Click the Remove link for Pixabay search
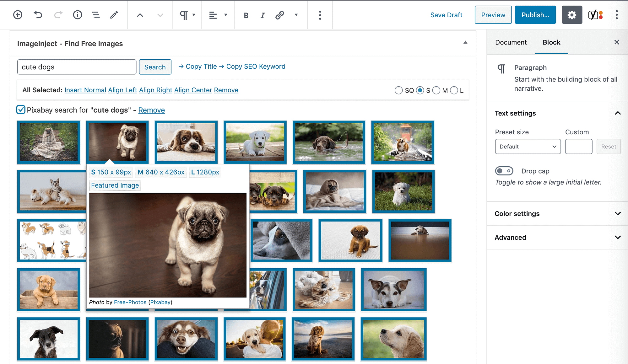Image resolution: width=628 pixels, height=364 pixels. point(151,110)
